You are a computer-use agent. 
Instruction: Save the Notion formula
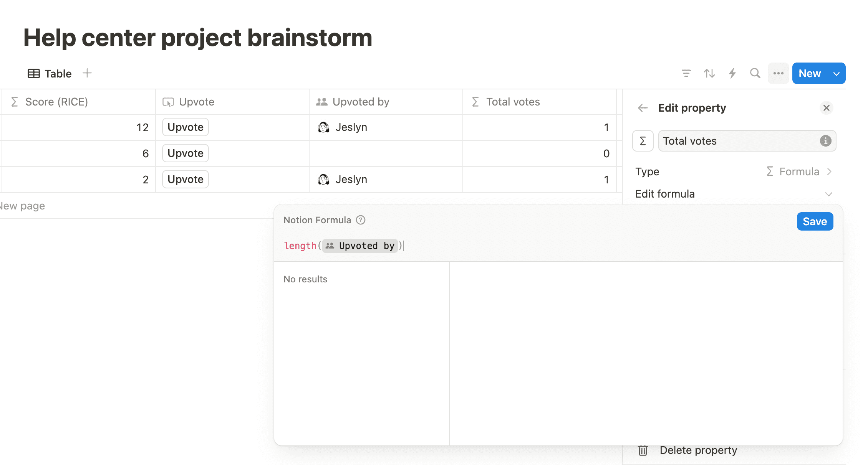(x=815, y=222)
